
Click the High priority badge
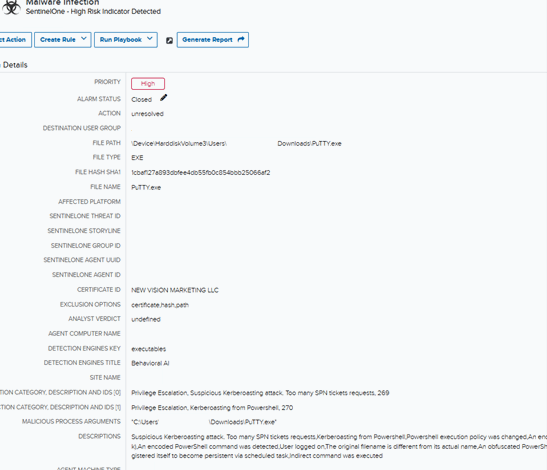coord(148,84)
